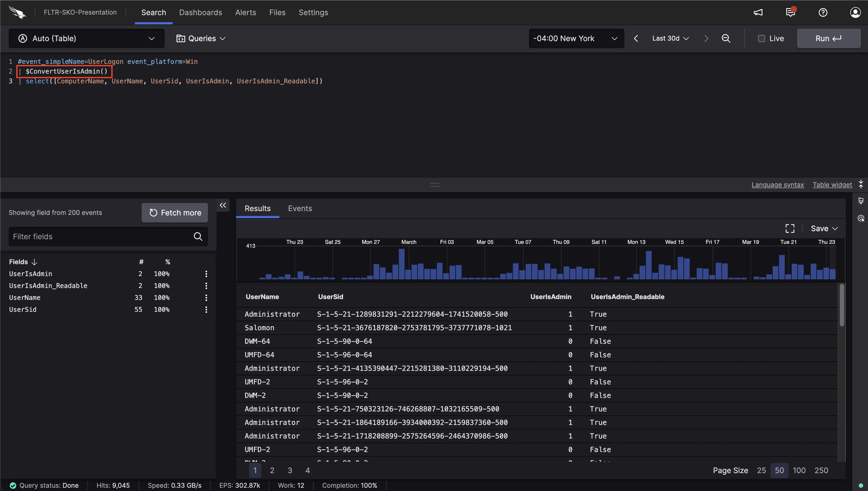
Task: Open the -04:00 New York timezone dropdown
Action: click(x=576, y=38)
